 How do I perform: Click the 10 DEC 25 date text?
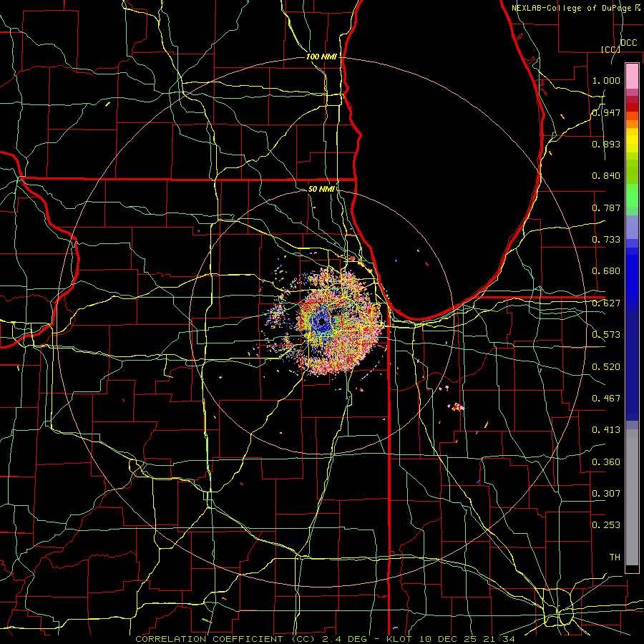coord(449,639)
